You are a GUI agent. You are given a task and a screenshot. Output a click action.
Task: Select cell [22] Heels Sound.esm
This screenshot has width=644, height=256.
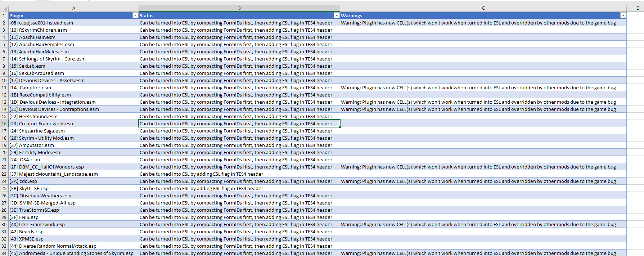pos(73,116)
